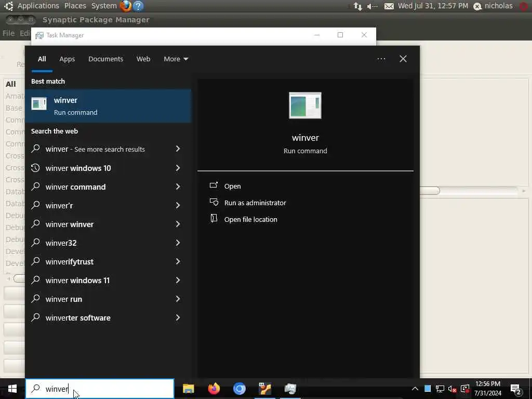Image resolution: width=532 pixels, height=399 pixels.
Task: Open the winver best match result
Action: tap(108, 106)
